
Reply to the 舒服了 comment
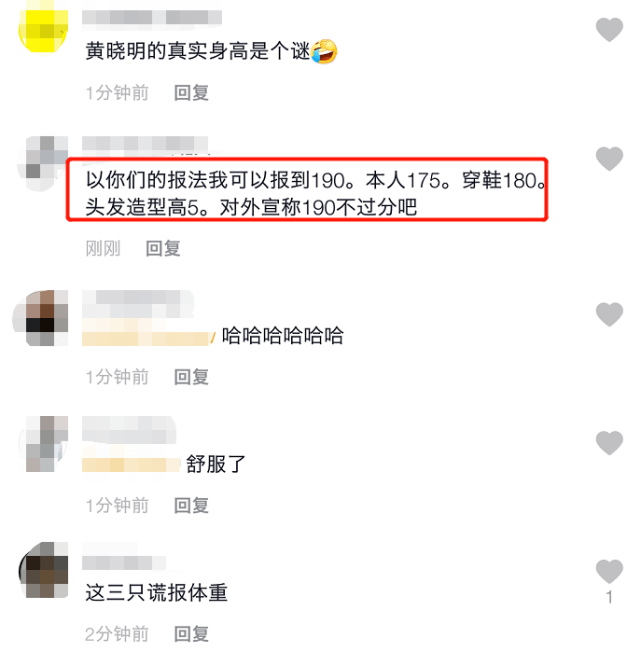(191, 505)
